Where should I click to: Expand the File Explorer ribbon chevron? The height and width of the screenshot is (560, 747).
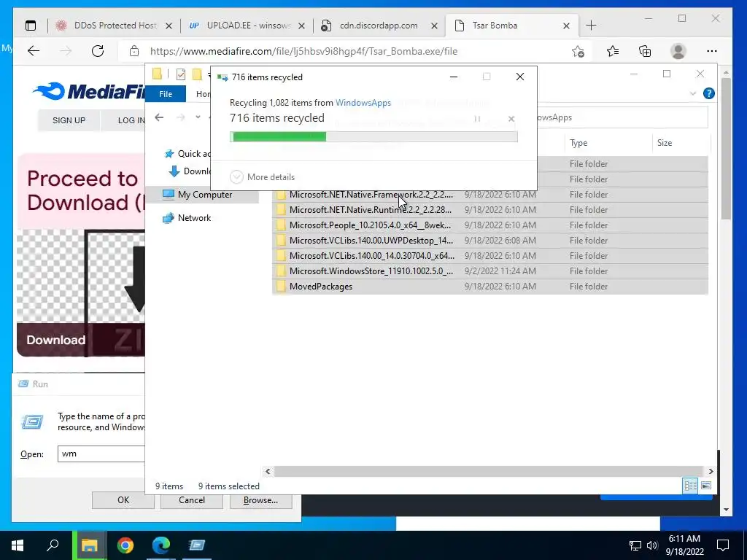[x=693, y=94]
